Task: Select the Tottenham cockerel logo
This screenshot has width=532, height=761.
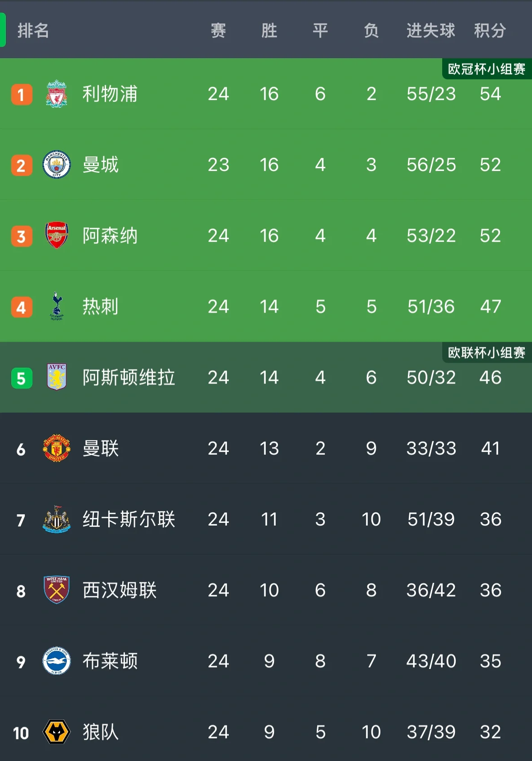Action: click(x=56, y=306)
